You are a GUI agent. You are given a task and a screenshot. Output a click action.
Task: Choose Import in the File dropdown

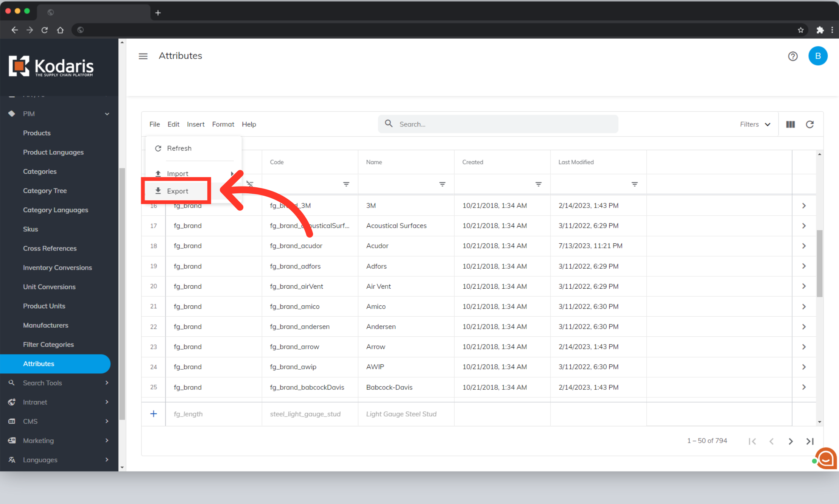point(177,174)
